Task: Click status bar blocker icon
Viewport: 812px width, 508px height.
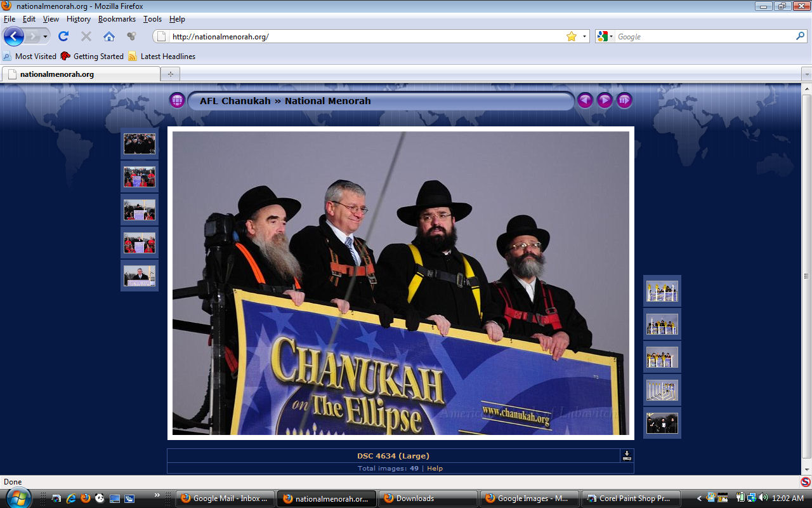Action: tap(805, 482)
